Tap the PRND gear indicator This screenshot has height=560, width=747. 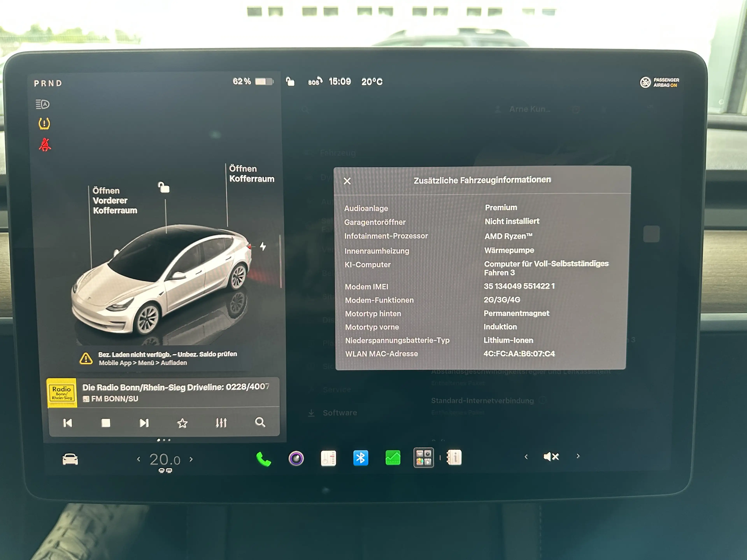click(48, 83)
